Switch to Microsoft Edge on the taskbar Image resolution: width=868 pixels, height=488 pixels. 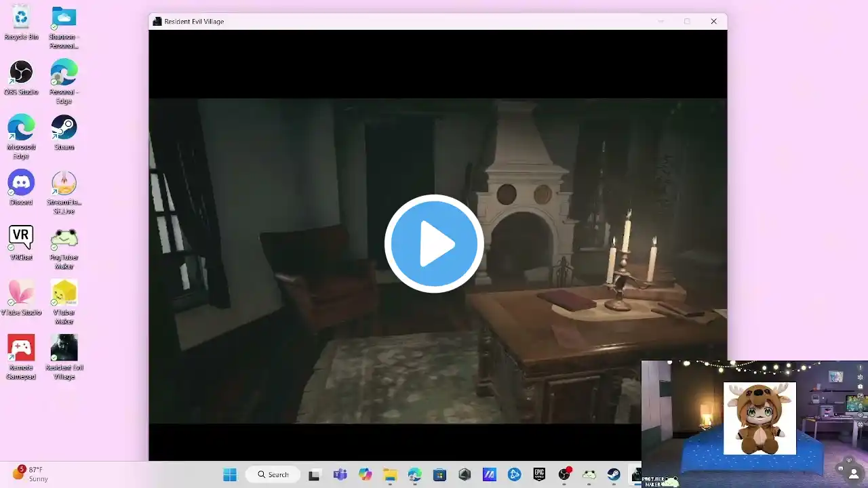tap(415, 474)
